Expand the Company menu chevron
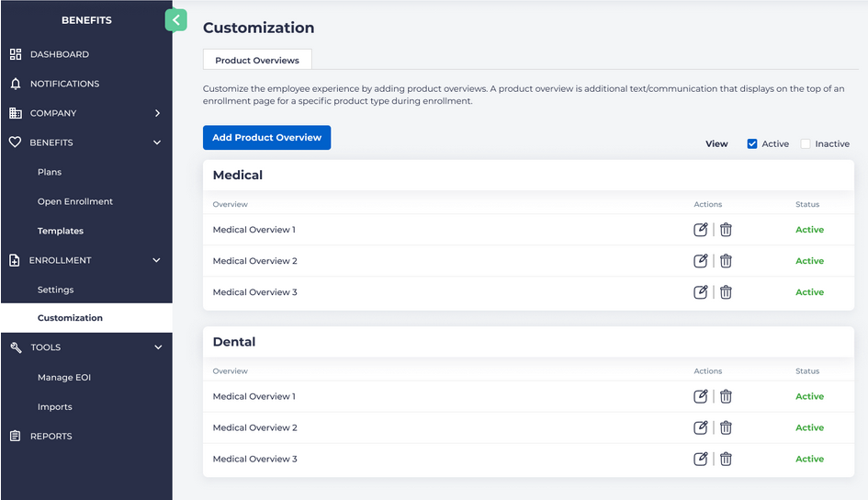The image size is (868, 500). click(x=157, y=113)
